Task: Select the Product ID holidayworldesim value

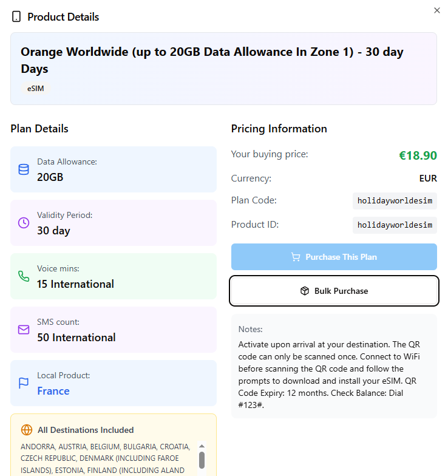Action: coord(395,225)
